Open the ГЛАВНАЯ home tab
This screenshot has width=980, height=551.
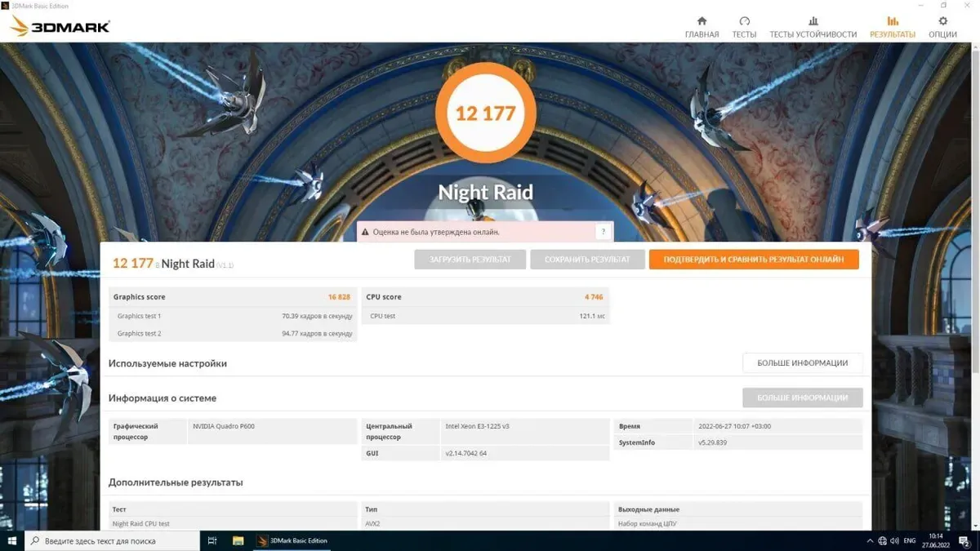[x=702, y=27]
